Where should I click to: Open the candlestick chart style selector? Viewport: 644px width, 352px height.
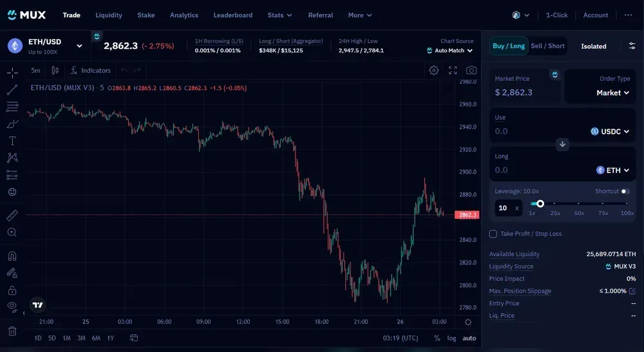click(55, 71)
